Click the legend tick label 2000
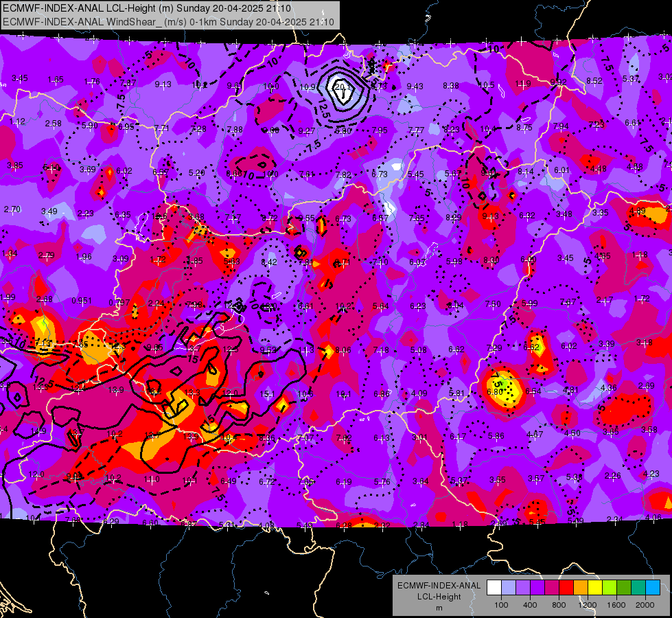672x618 pixels. (x=645, y=605)
